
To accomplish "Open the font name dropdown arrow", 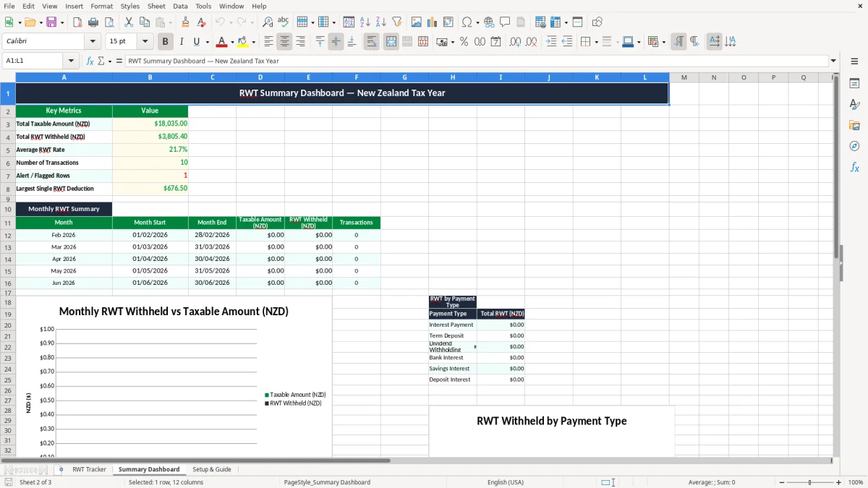I will (93, 42).
